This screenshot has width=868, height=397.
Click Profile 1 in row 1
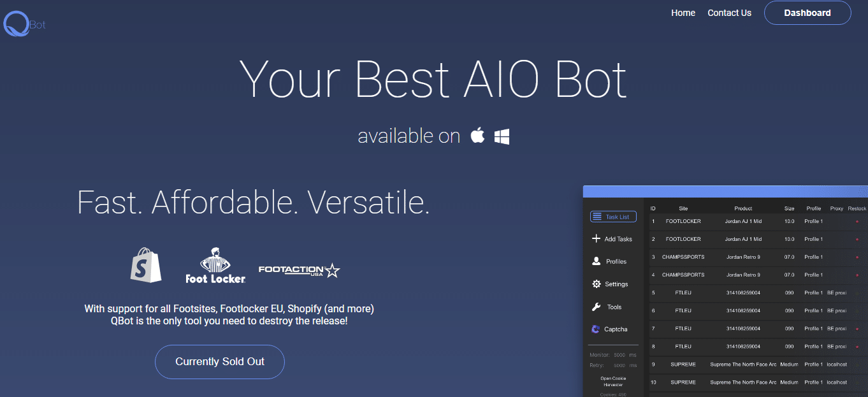tap(814, 222)
